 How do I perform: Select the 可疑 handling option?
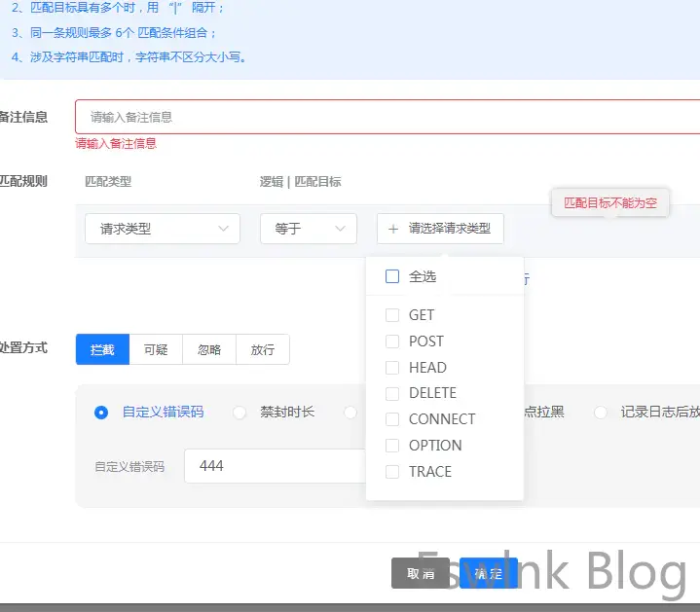click(x=156, y=349)
